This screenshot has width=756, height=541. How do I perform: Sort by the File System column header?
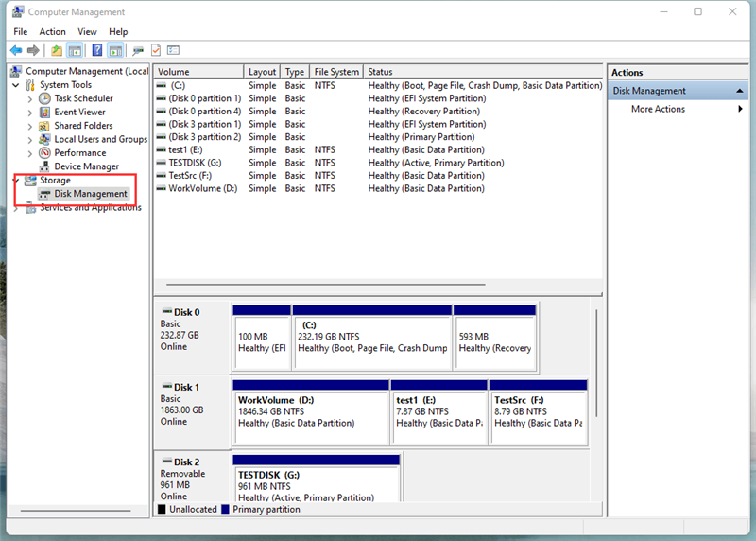tap(336, 72)
